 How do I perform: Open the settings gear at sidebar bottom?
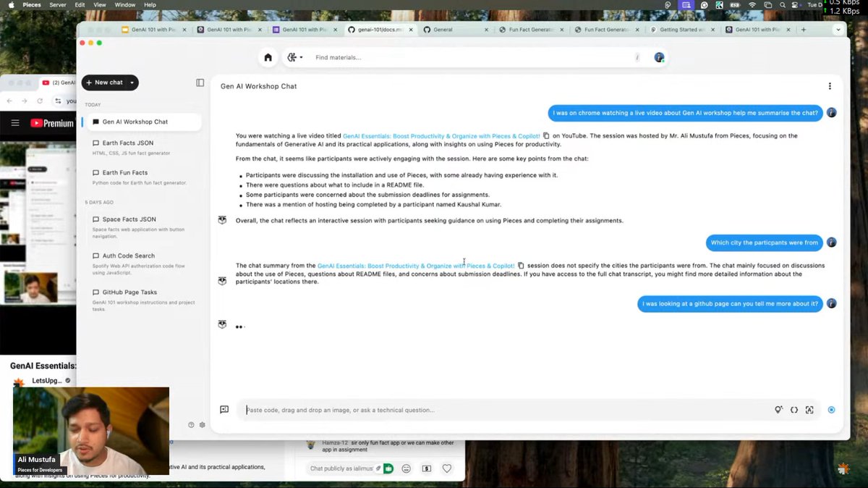[203, 425]
